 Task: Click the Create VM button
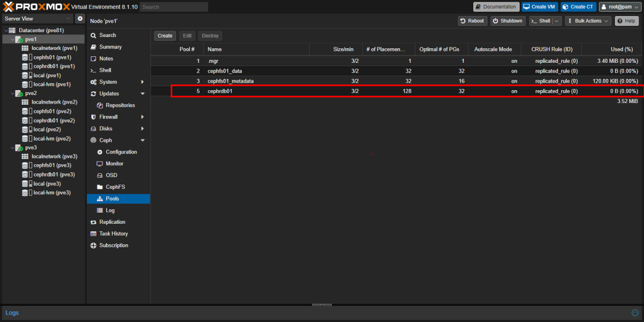540,7
